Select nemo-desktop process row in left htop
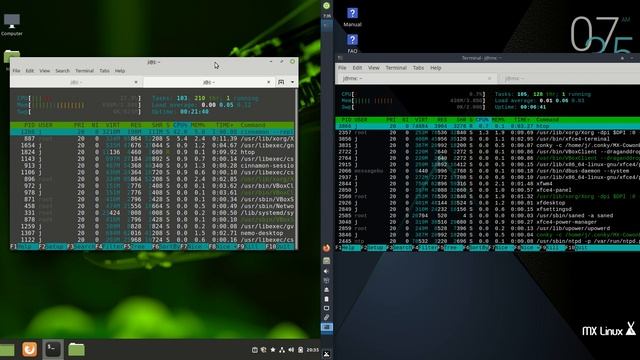 click(x=152, y=233)
